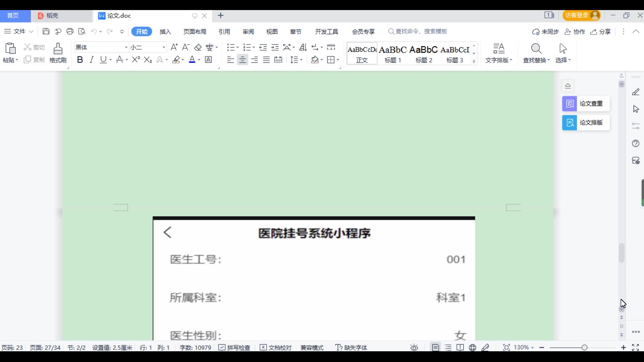
Task: Click the Format Painter icon
Action: point(58,49)
